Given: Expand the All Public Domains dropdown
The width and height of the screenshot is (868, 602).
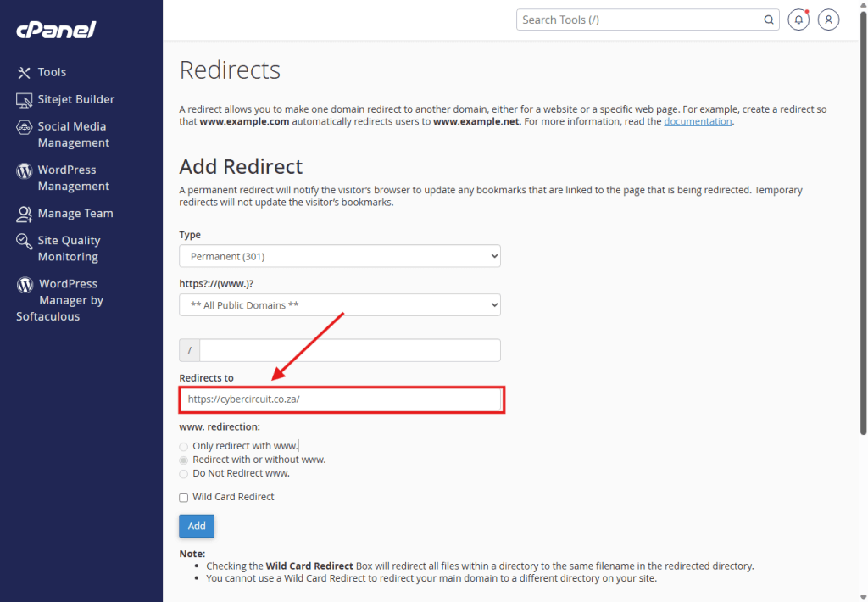Looking at the screenshot, I should [x=339, y=305].
